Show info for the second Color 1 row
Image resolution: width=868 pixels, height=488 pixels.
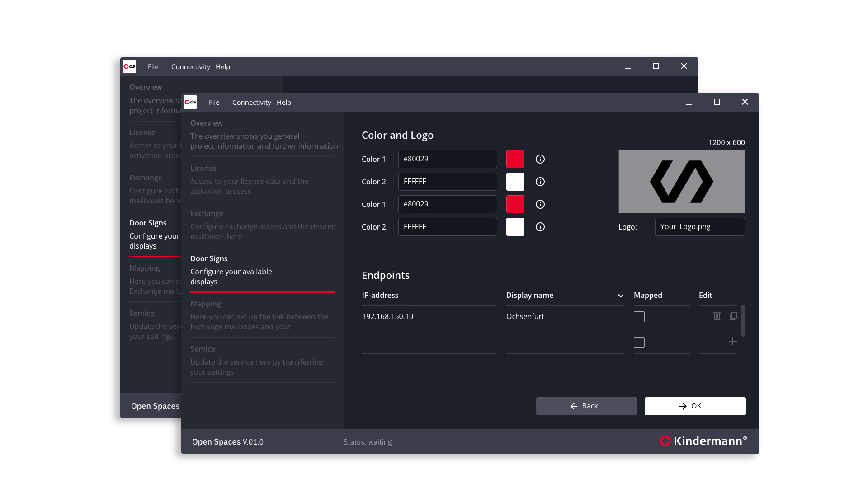tap(540, 204)
